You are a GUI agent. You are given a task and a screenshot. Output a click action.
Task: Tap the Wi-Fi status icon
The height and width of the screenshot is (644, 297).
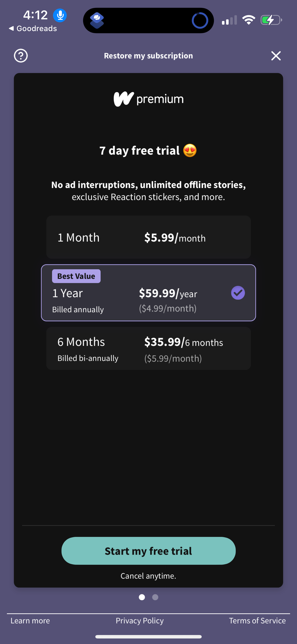tap(248, 20)
